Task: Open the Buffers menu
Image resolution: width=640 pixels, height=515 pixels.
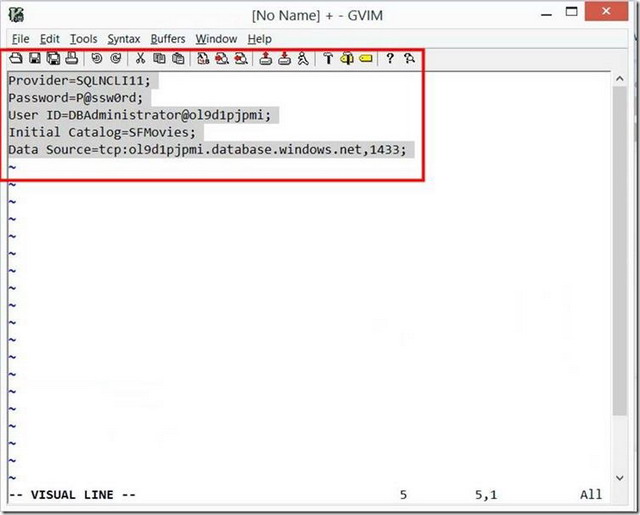Action: pos(168,39)
